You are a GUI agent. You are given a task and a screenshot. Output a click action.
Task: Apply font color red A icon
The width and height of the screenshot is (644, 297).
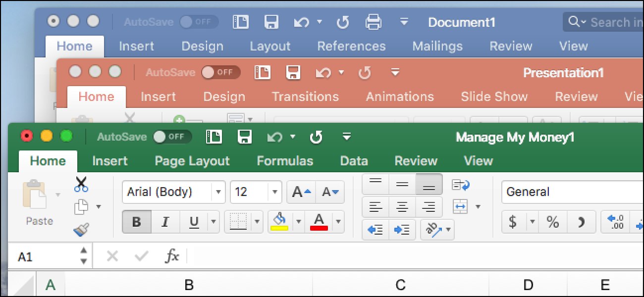point(319,221)
